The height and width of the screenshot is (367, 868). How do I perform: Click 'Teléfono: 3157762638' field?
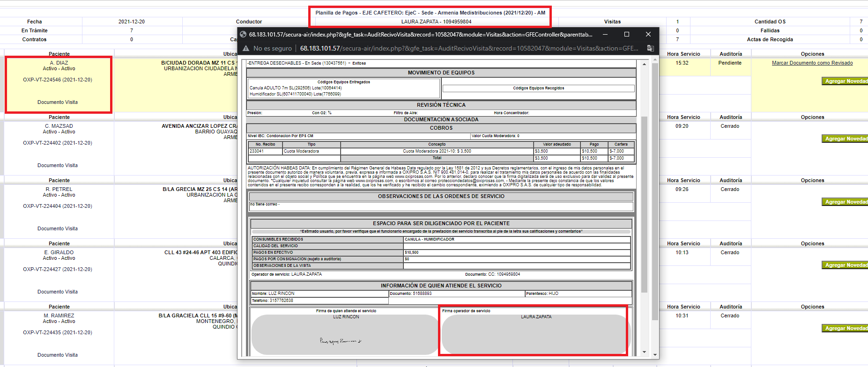click(x=320, y=301)
